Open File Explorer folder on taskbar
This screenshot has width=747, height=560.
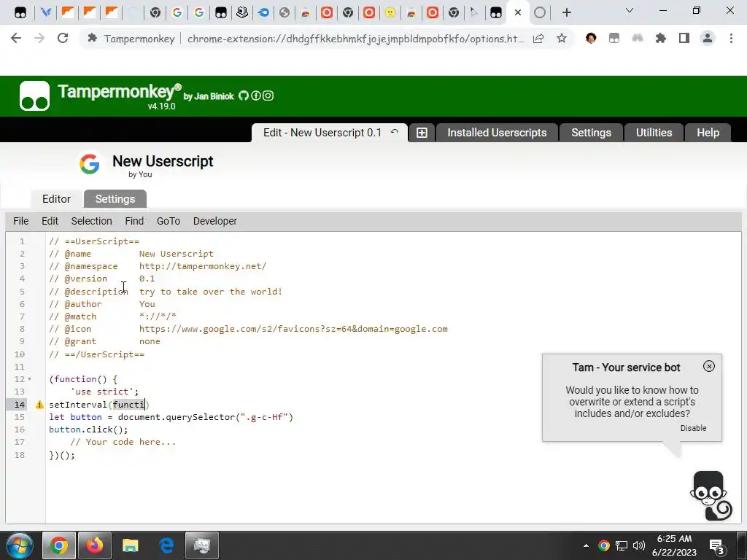(130, 545)
